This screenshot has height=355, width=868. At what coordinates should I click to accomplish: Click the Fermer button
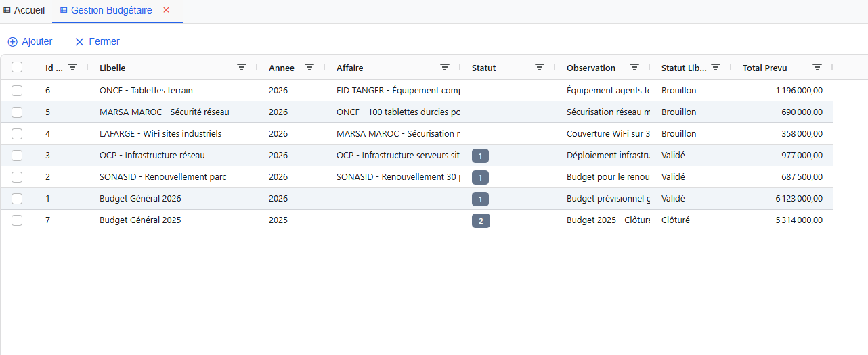pyautogui.click(x=97, y=42)
